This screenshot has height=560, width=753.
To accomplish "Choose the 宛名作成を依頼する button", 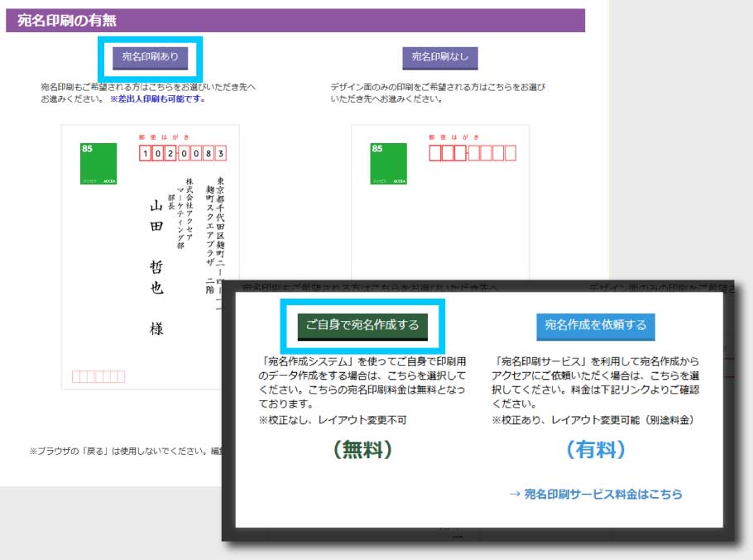I will [x=595, y=325].
